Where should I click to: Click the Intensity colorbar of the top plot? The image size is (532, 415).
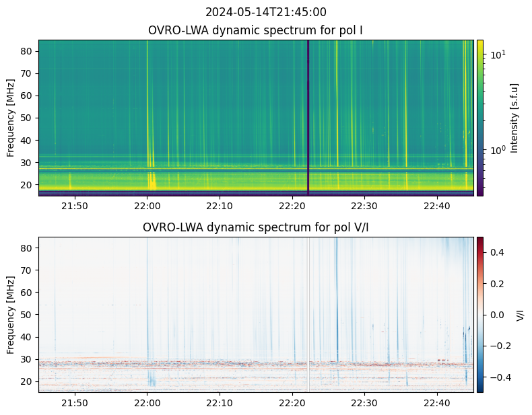479,118
